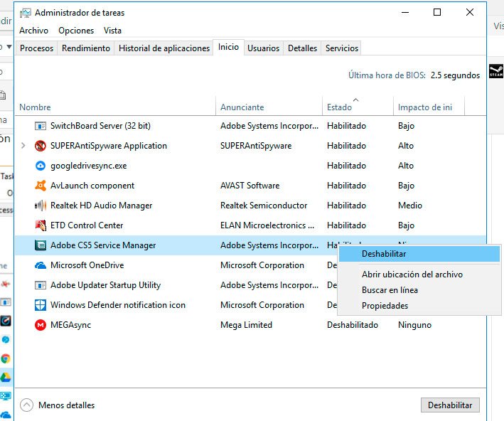The width and height of the screenshot is (504, 421).
Task: Click AVAST Software publisher cell
Action: 250,186
